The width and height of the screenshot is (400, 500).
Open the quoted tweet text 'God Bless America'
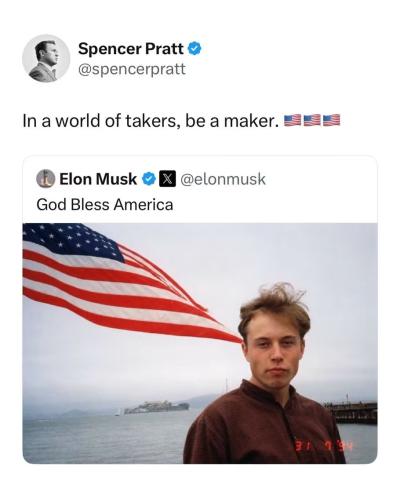click(105, 205)
